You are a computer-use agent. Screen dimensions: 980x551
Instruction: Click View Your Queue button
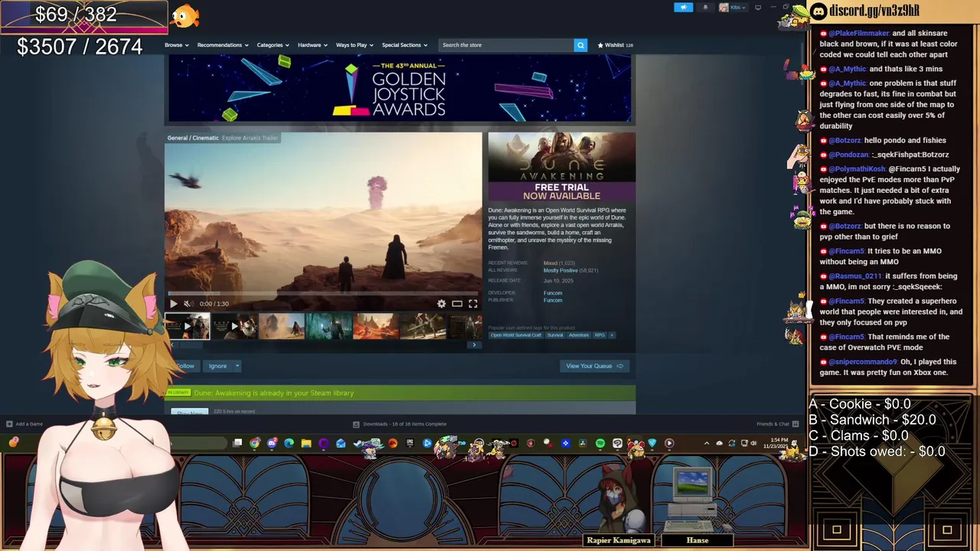coord(594,366)
